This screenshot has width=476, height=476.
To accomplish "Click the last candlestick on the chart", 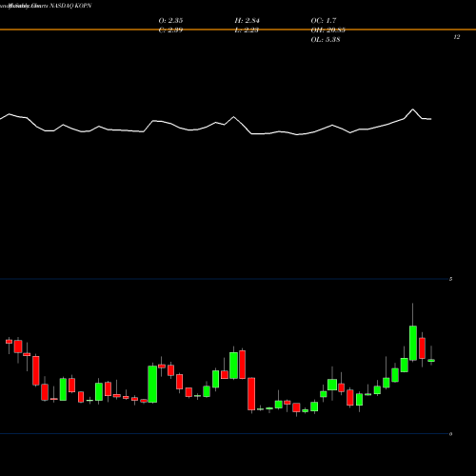I will click(431, 361).
